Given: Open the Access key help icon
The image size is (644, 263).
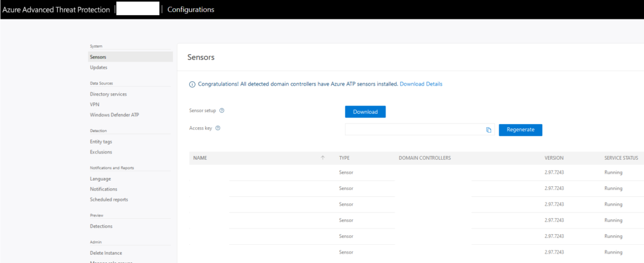Looking at the screenshot, I should (218, 128).
